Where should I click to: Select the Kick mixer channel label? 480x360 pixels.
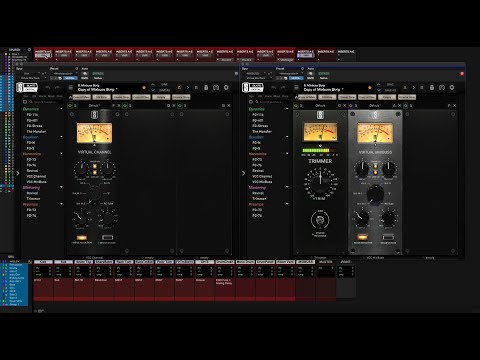coord(43,262)
